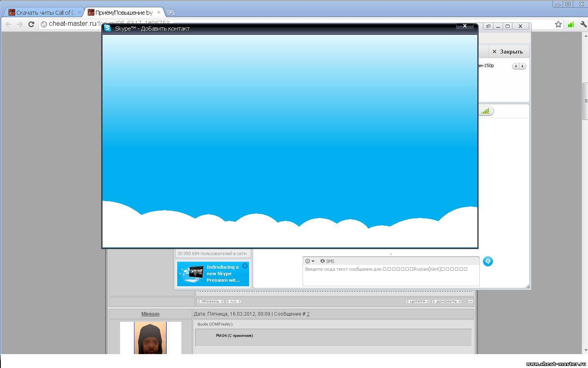Open a new browser tab

coord(171,12)
